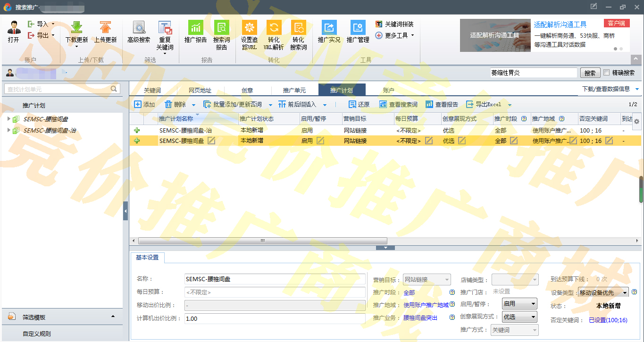
Task: Click the 删除 trash button
Action: pyautogui.click(x=175, y=104)
